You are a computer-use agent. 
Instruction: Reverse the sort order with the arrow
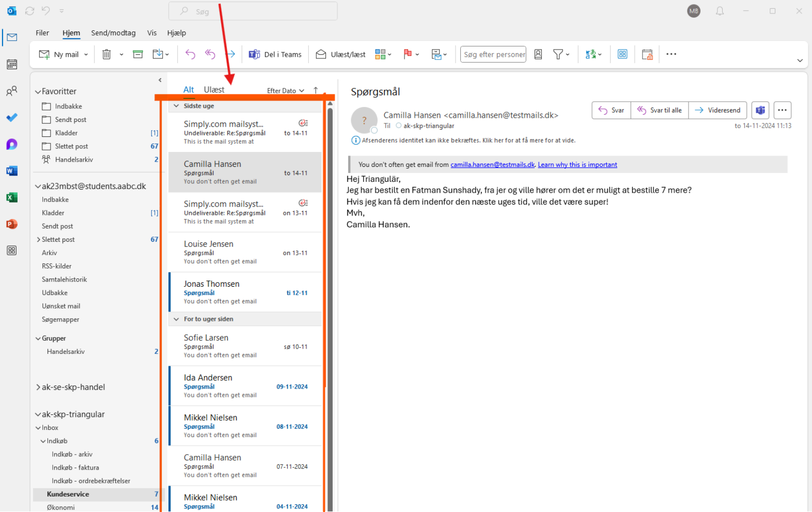316,90
